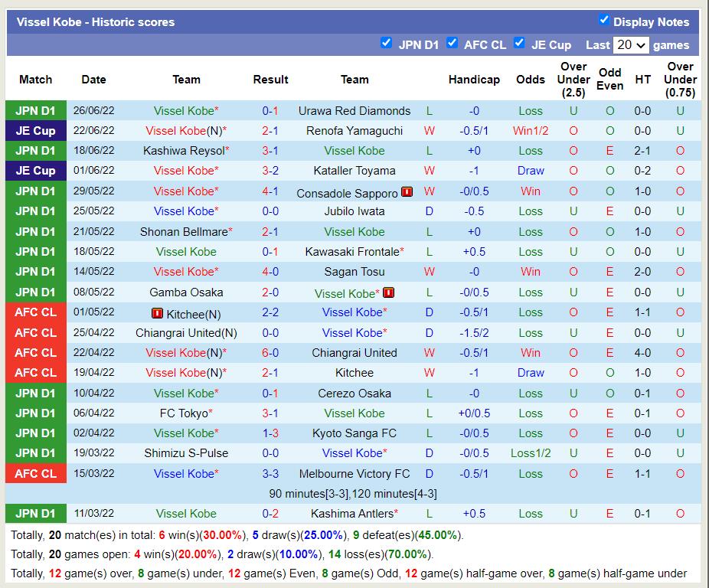Open the Sagan Tosu team link
The image size is (709, 588).
tap(354, 272)
